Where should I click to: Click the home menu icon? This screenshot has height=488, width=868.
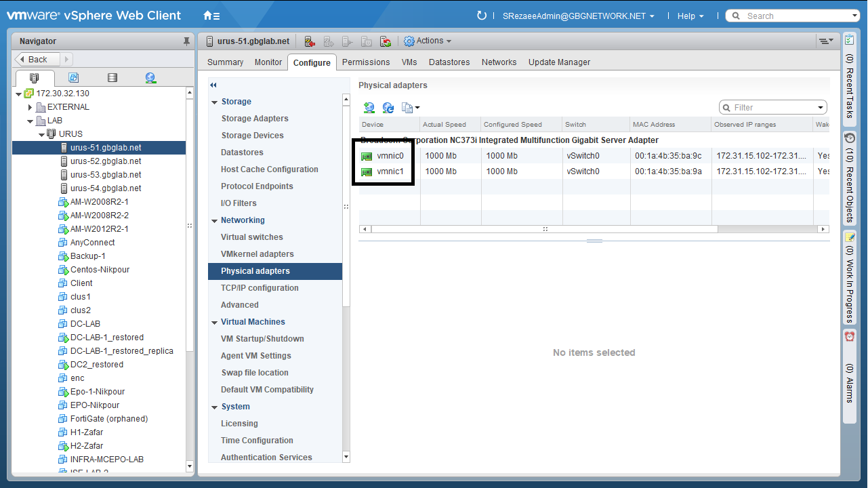(x=211, y=16)
